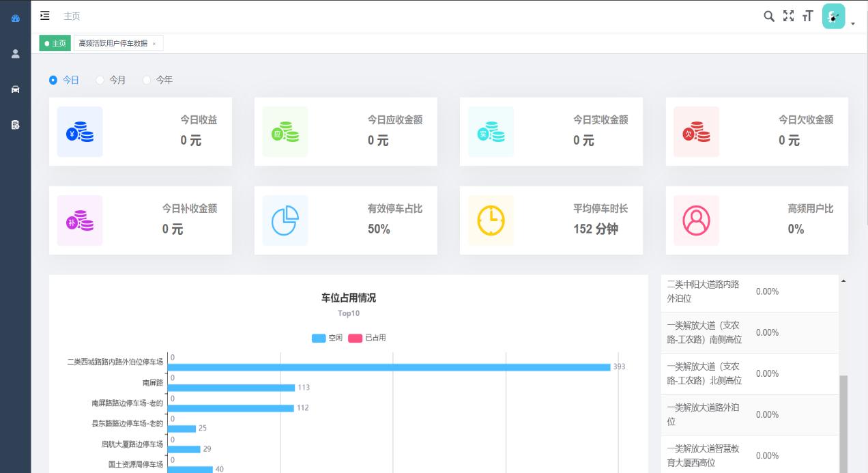The width and height of the screenshot is (868, 473).
Task: Toggle the 空闲 blue legend swatch
Action: point(319,338)
